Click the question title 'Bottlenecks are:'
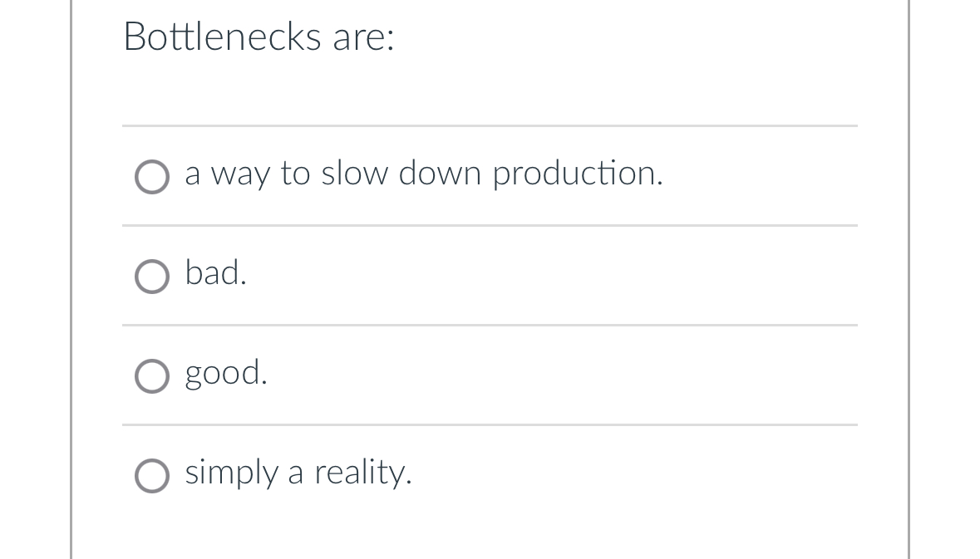The image size is (980, 559). (259, 37)
